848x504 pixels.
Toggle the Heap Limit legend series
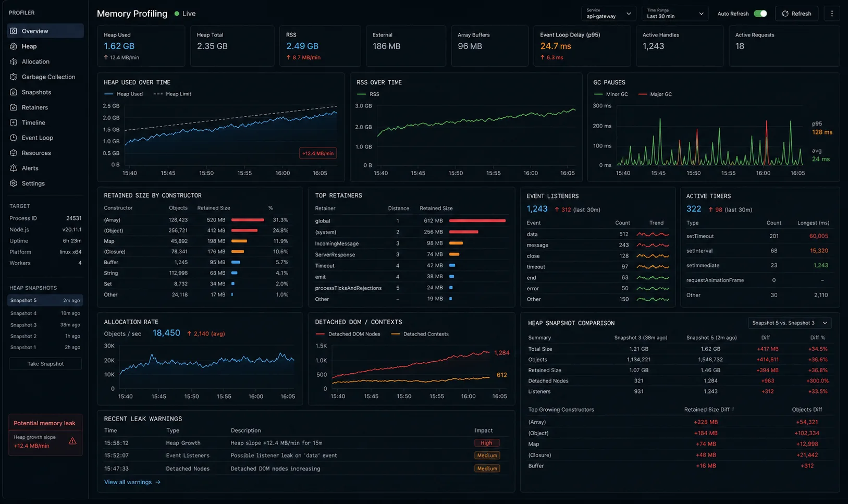(x=173, y=94)
